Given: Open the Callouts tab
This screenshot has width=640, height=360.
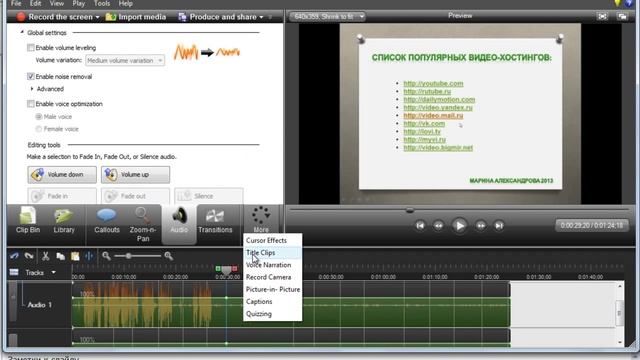Looking at the screenshot, I should tap(107, 220).
